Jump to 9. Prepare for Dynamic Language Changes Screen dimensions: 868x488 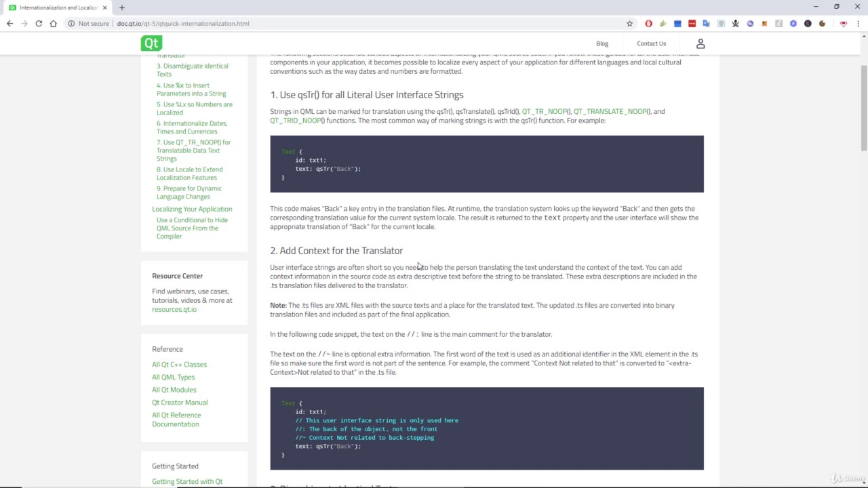click(189, 192)
